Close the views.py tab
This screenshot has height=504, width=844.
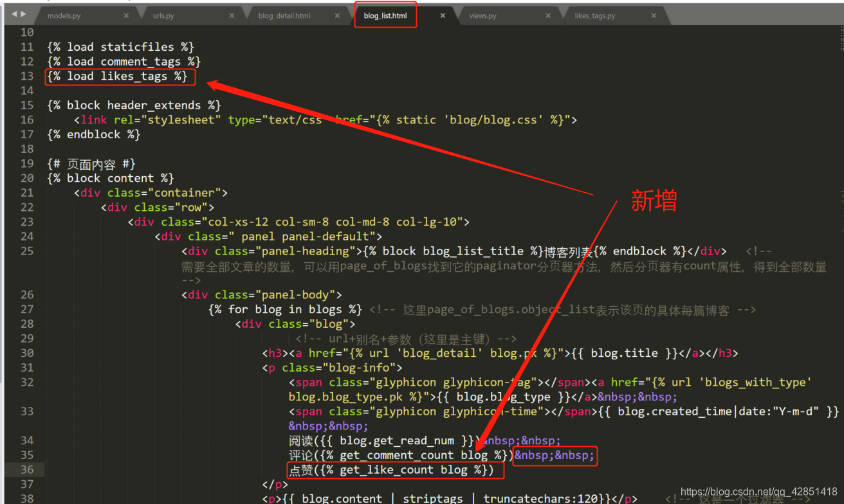click(548, 15)
